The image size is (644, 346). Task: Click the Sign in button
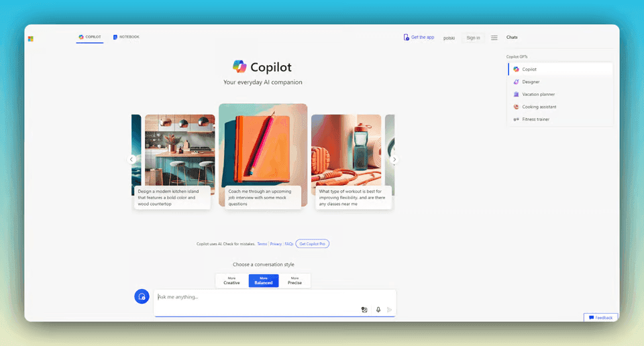tap(473, 38)
